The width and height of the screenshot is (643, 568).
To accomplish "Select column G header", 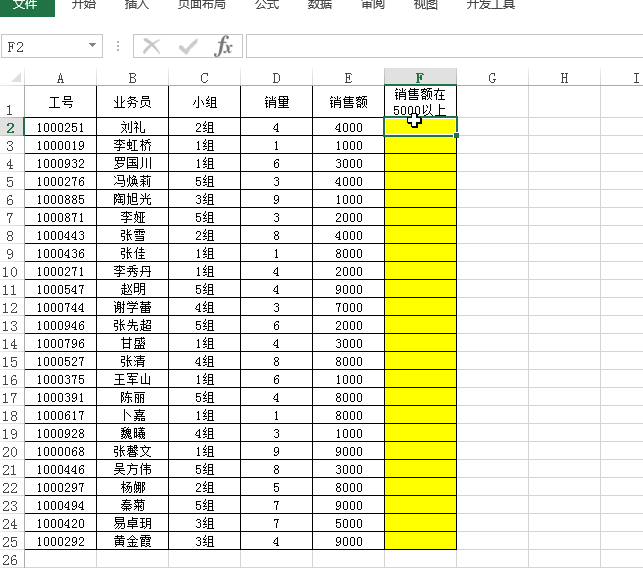I will (x=492, y=78).
